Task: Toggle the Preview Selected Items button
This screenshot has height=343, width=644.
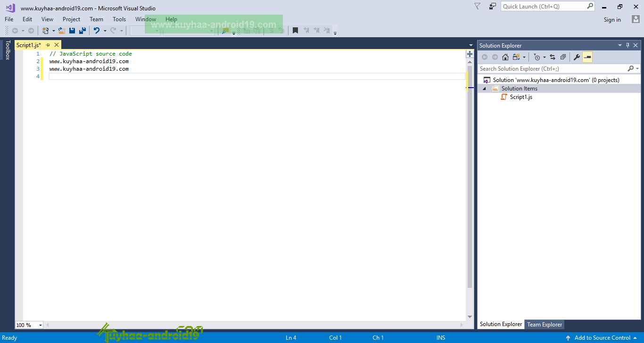Action: (587, 57)
